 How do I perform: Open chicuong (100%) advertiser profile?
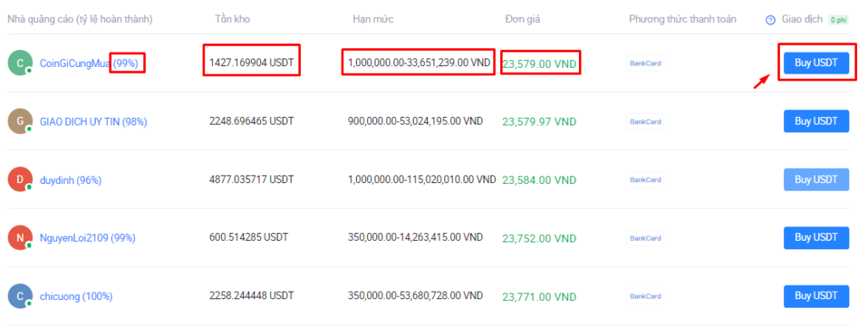click(76, 297)
